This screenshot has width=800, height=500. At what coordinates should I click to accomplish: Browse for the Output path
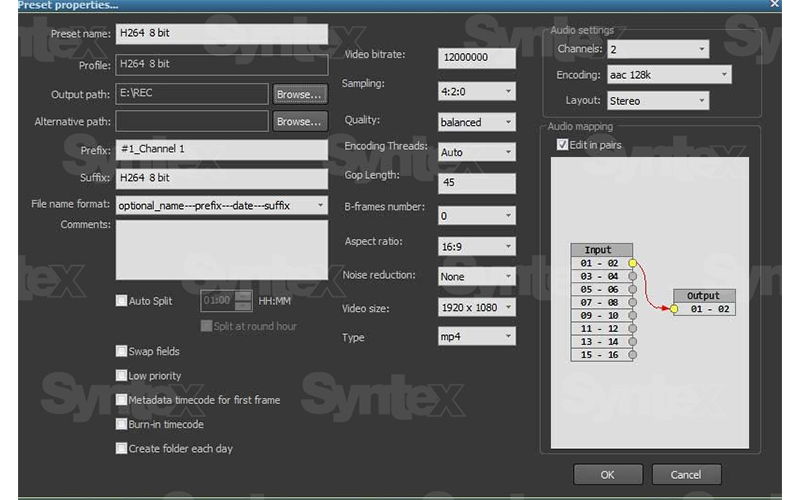tap(299, 94)
